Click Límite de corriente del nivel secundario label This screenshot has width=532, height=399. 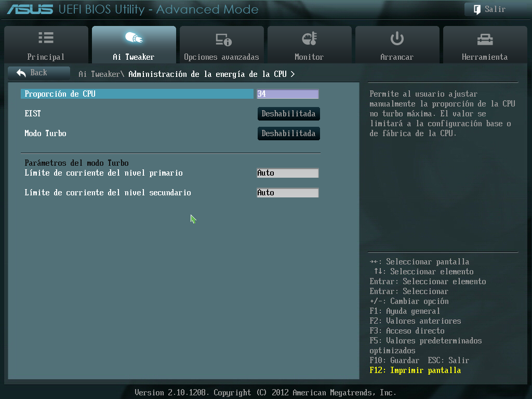108,193
